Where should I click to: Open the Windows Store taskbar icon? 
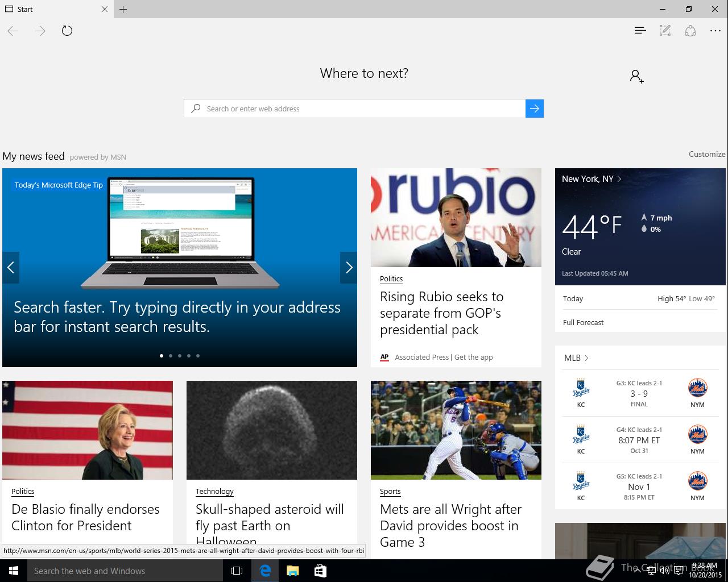tap(320, 571)
